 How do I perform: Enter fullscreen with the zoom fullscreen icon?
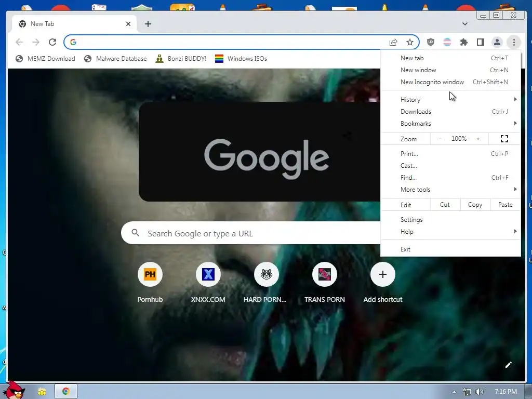(504, 139)
